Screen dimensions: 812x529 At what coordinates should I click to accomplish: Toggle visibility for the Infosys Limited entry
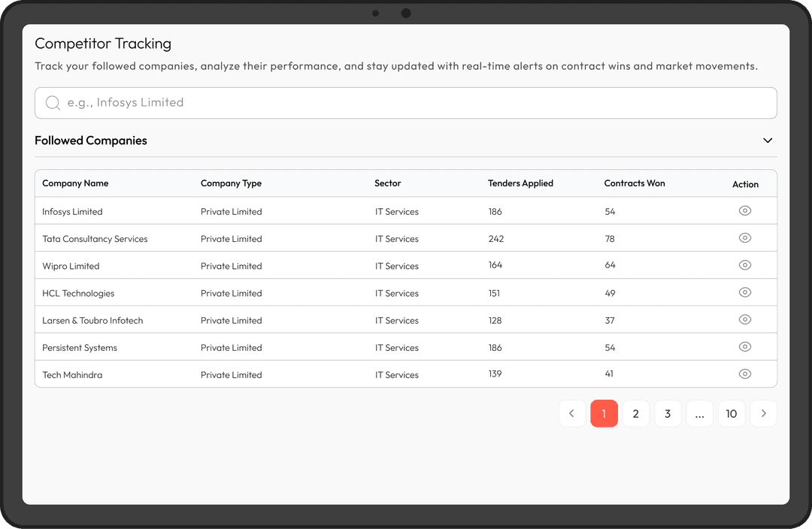(745, 210)
